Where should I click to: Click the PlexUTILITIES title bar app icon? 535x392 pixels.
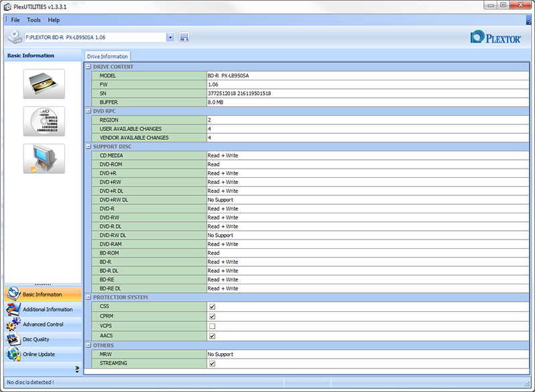[x=7, y=7]
